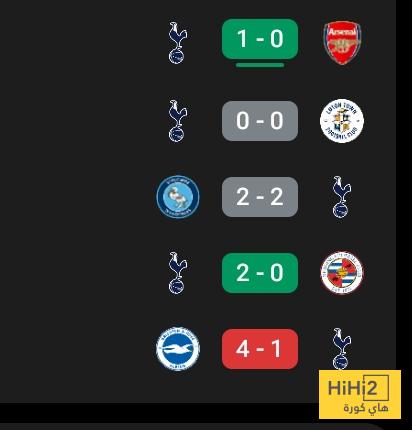Click the green underline below 1 - 0
This screenshot has height=430, width=412.
pyautogui.click(x=260, y=65)
